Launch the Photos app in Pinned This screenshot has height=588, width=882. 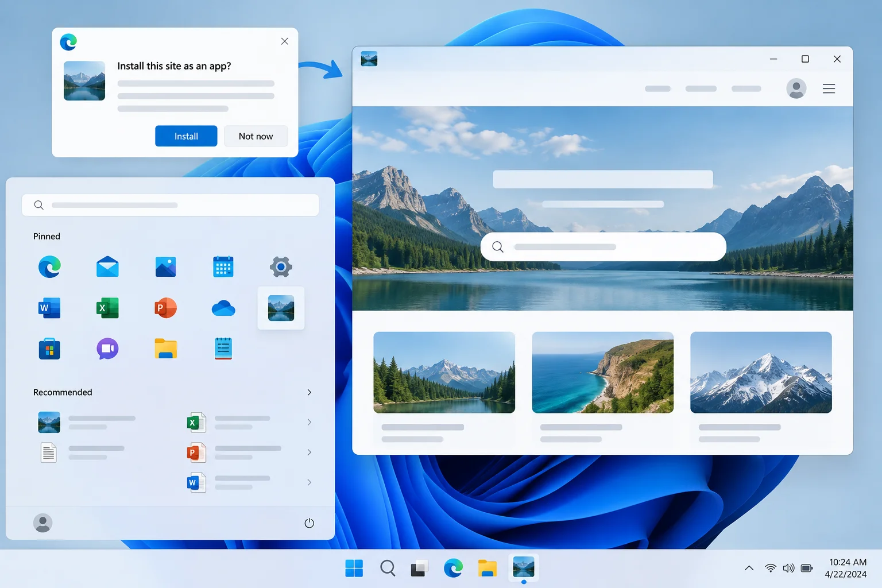165,267
